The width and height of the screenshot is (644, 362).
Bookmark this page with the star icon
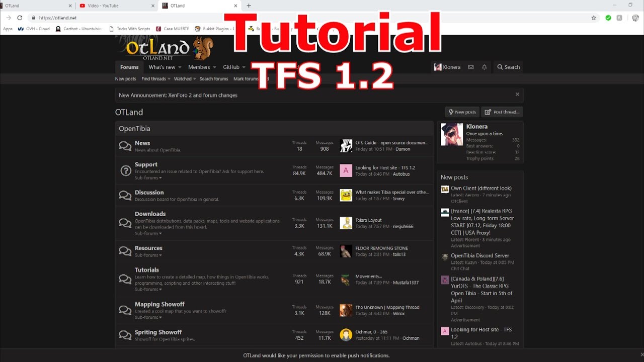click(x=594, y=18)
